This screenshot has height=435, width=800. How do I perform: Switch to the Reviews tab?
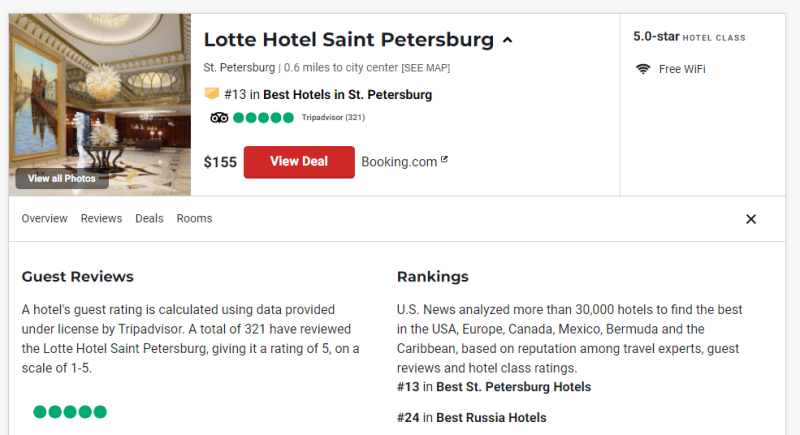(101, 218)
